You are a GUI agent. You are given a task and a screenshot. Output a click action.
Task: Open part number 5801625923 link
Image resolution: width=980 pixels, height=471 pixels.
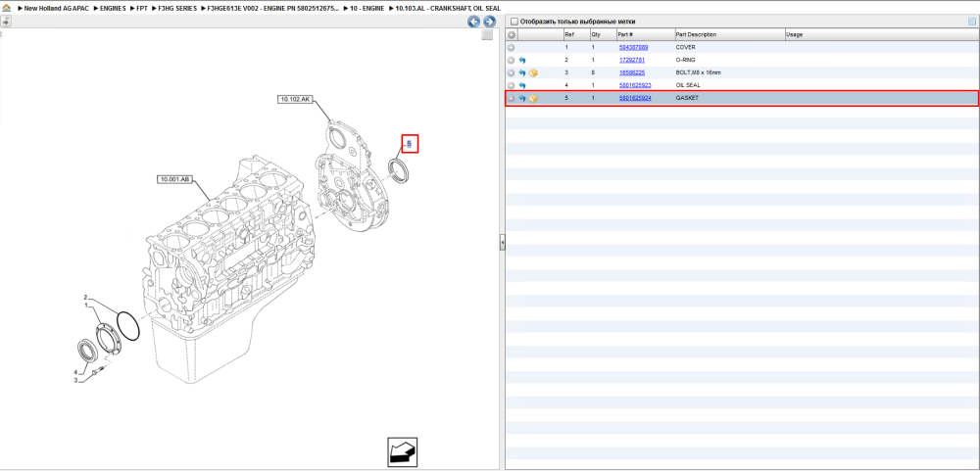tap(635, 85)
